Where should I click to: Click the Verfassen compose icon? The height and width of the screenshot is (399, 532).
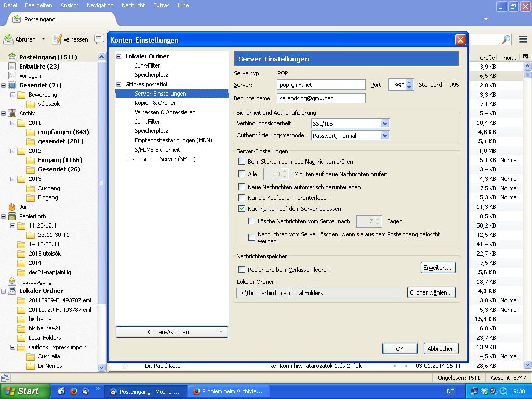(57, 39)
